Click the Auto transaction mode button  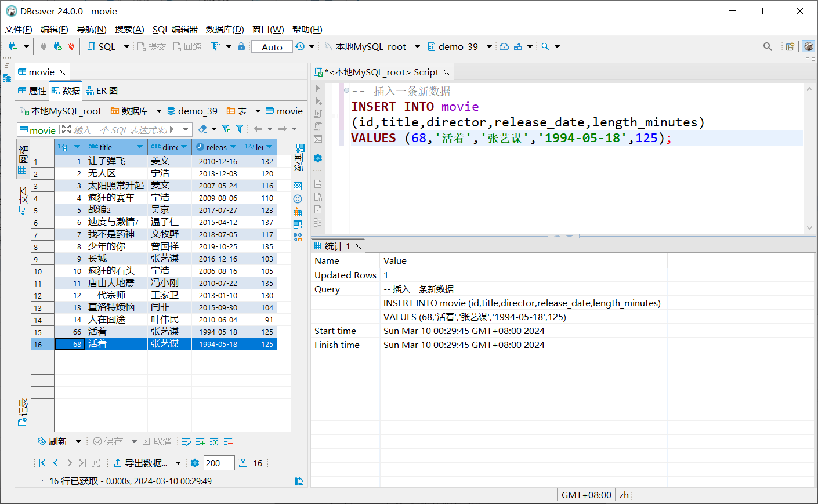click(x=272, y=47)
